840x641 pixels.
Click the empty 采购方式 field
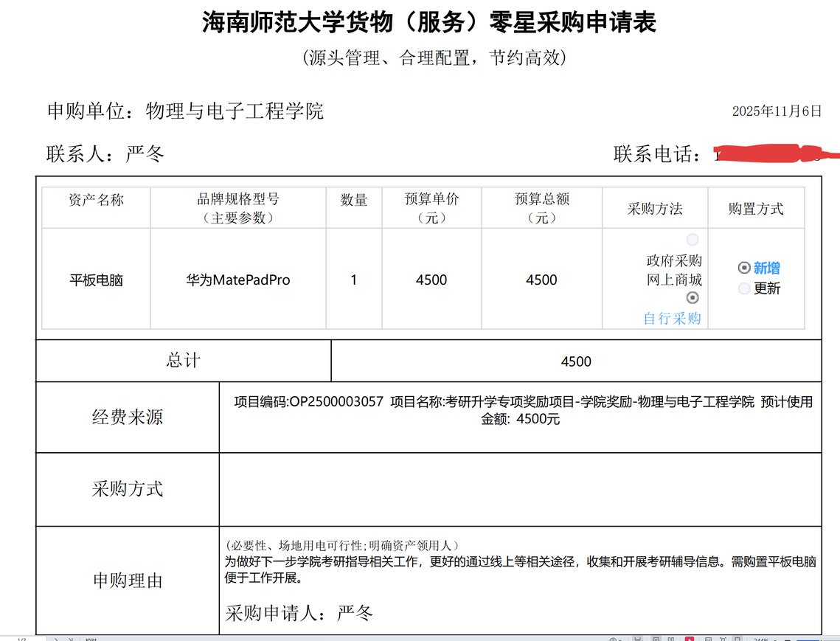point(520,489)
